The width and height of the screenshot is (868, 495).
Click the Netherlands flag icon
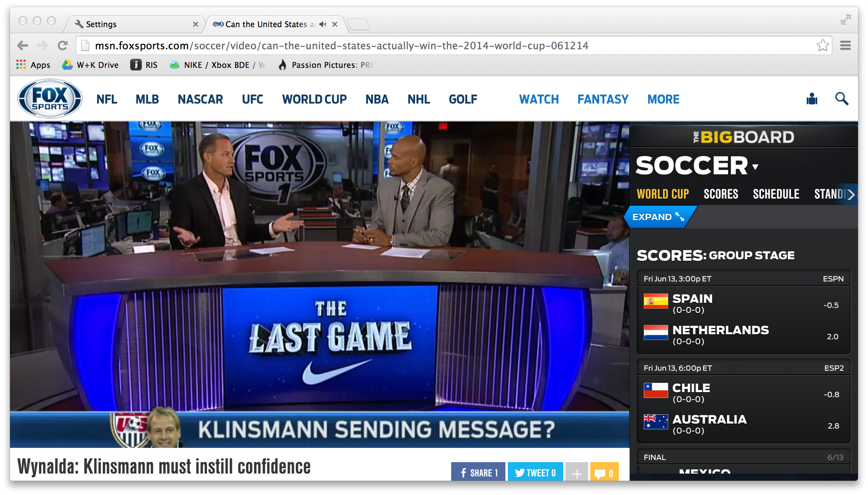pos(656,332)
